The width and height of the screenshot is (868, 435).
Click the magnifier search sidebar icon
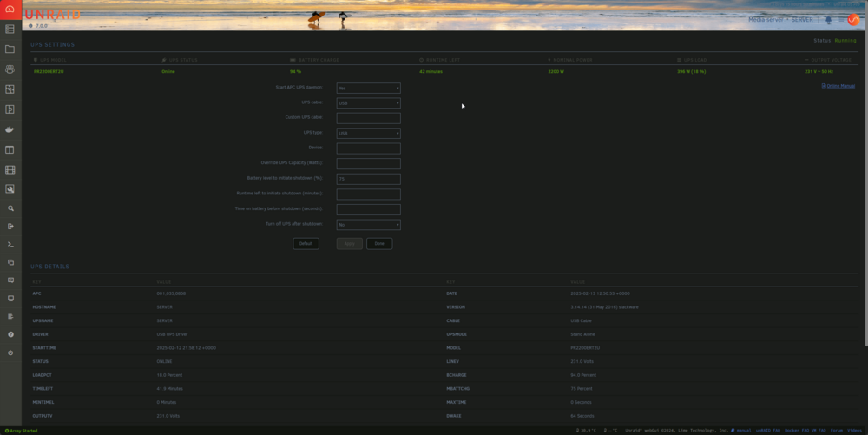pyautogui.click(x=10, y=208)
